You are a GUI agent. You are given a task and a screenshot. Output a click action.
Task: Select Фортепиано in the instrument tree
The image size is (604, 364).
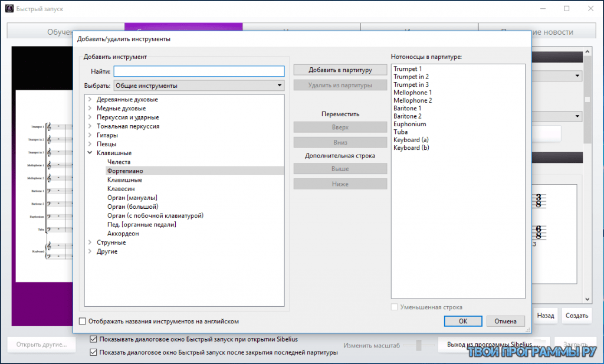pyautogui.click(x=125, y=171)
